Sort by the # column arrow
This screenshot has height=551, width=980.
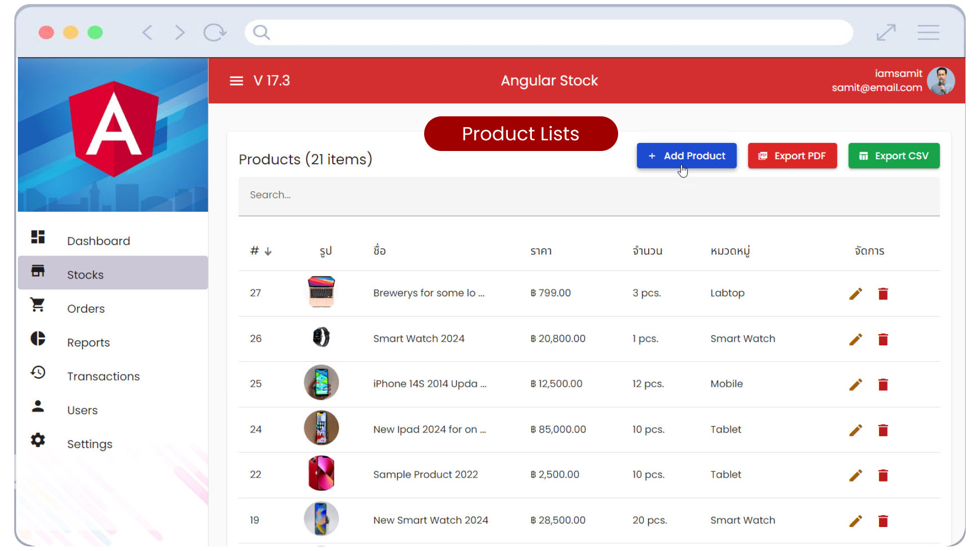(268, 252)
